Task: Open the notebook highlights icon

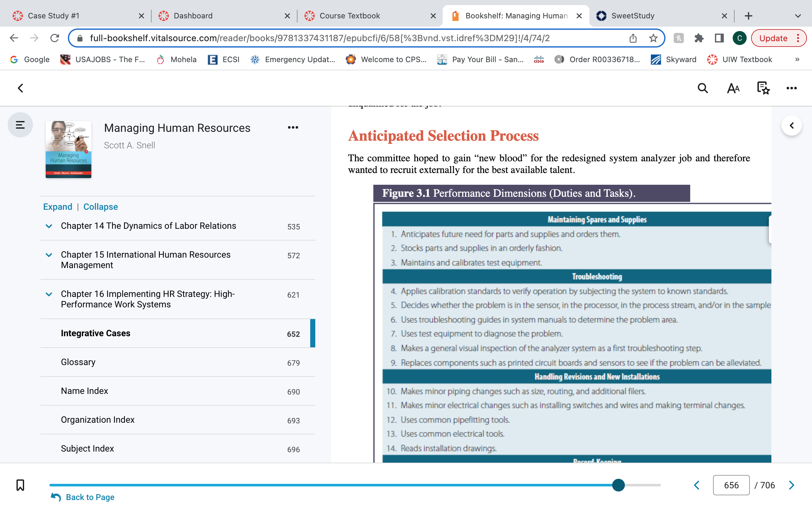Action: click(763, 88)
